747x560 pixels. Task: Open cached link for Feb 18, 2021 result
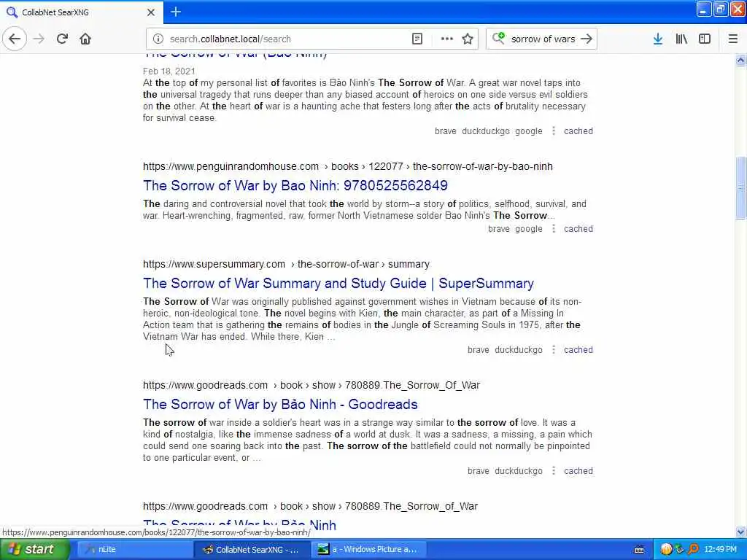(x=578, y=131)
